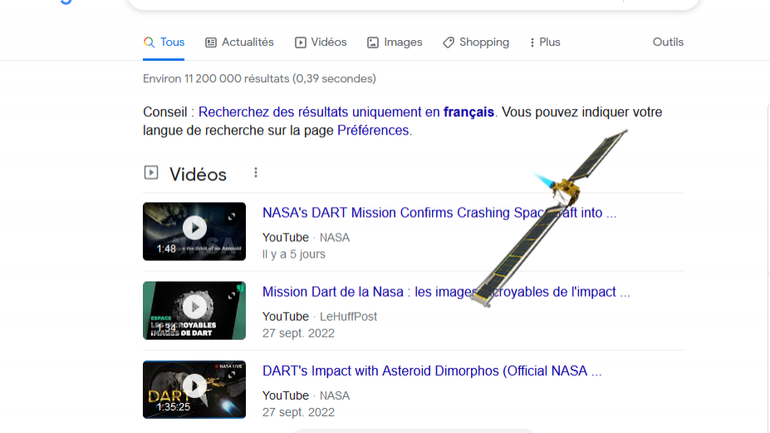Open the NASA's DART Mission Confirms video link
770x433 pixels.
pos(439,213)
